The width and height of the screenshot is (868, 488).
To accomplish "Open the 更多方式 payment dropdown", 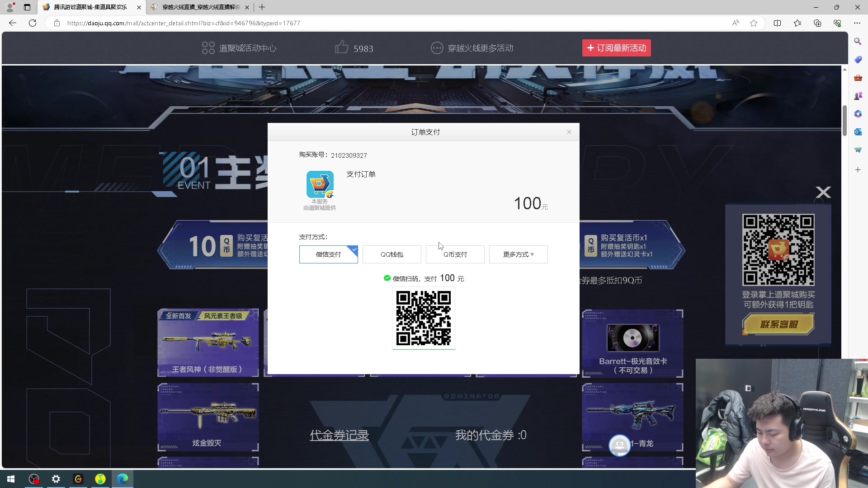I will point(518,254).
